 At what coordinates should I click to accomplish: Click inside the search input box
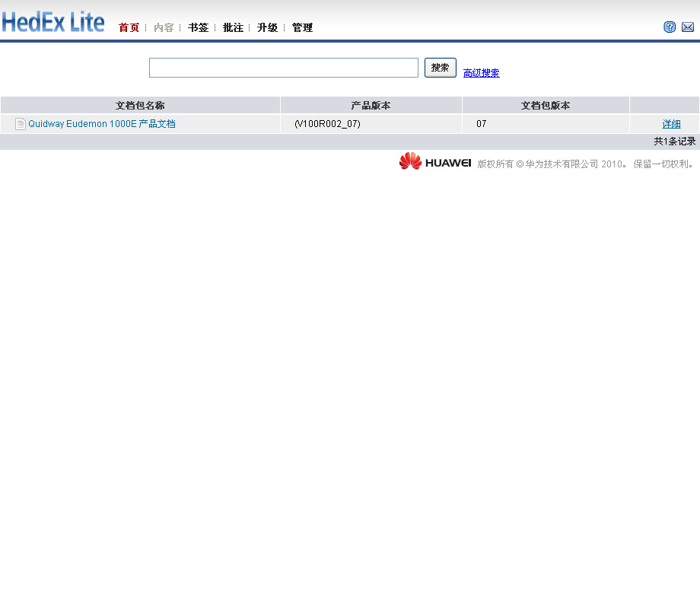click(283, 67)
